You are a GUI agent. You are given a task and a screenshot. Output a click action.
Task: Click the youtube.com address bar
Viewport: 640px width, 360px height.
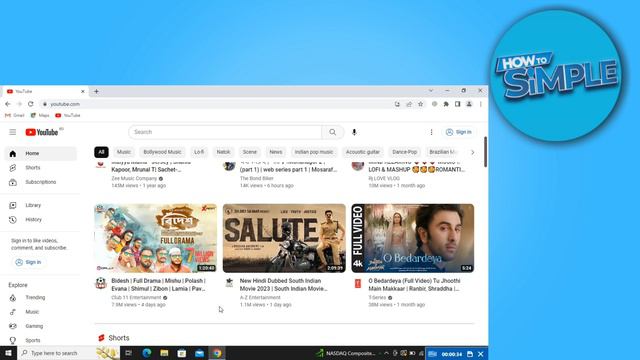pos(216,104)
